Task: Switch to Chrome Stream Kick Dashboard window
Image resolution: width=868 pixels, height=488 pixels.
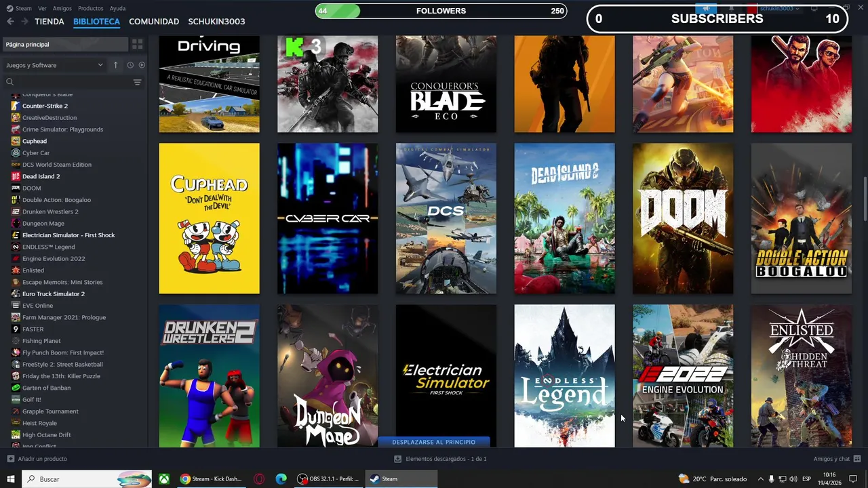Action: pyautogui.click(x=211, y=479)
